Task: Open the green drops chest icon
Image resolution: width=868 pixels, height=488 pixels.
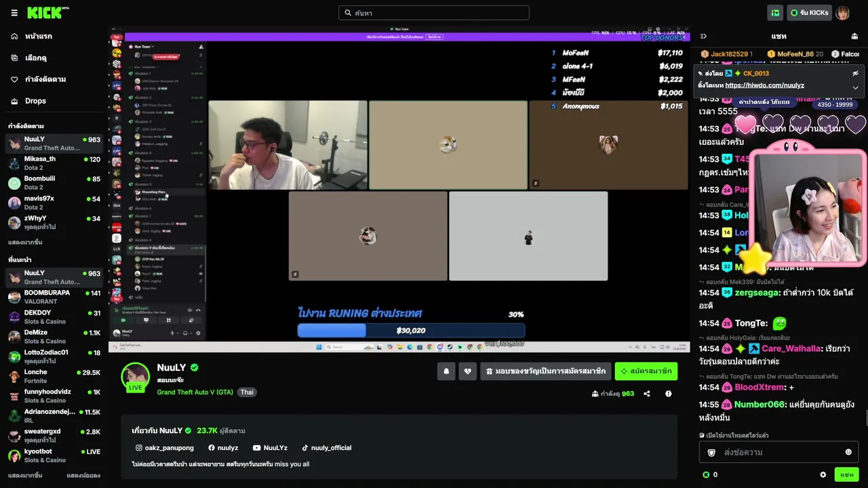Action: pyautogui.click(x=775, y=13)
